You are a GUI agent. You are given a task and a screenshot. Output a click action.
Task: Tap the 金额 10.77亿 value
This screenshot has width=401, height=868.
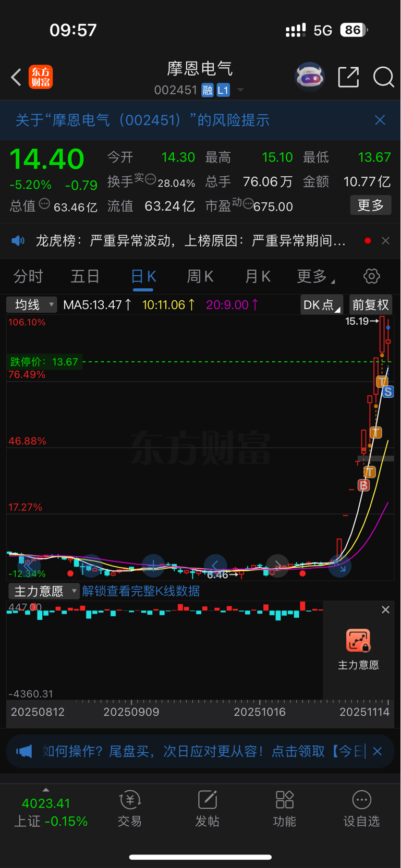367,181
